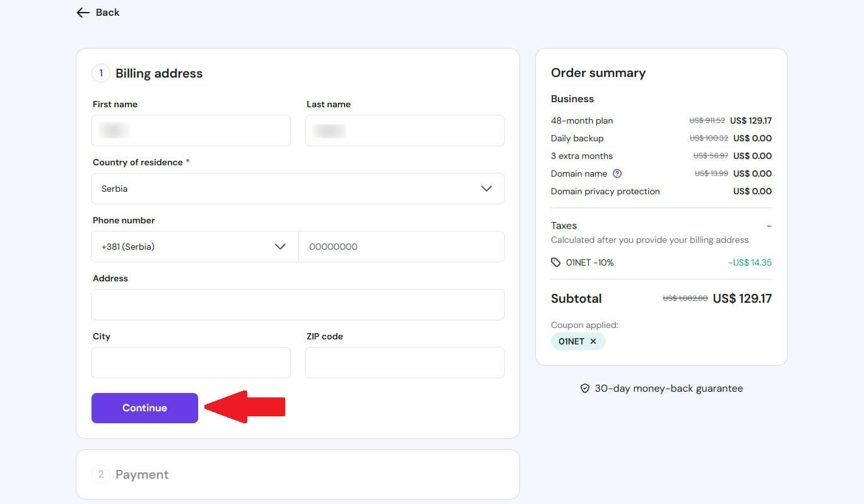Click the Domain privacy protection line item
The height and width of the screenshot is (504, 864).
click(x=605, y=191)
